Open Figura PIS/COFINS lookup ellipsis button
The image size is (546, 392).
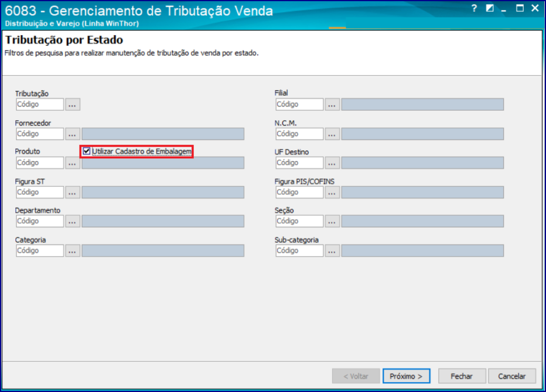click(332, 192)
